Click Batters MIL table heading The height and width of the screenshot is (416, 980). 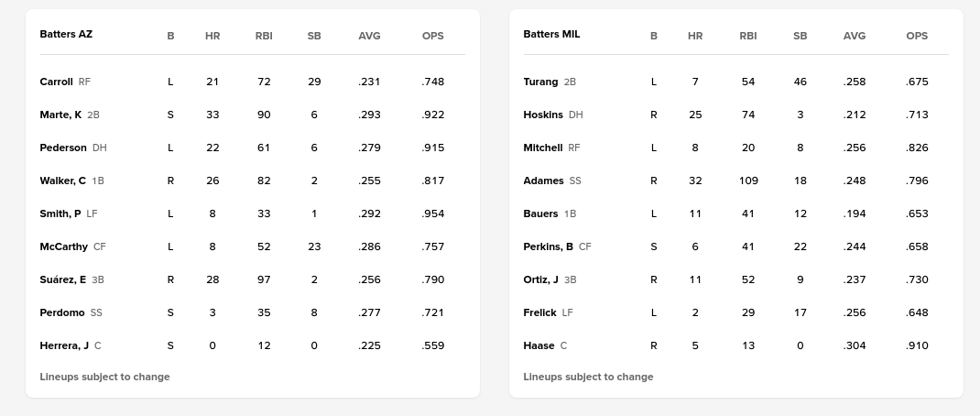551,34
